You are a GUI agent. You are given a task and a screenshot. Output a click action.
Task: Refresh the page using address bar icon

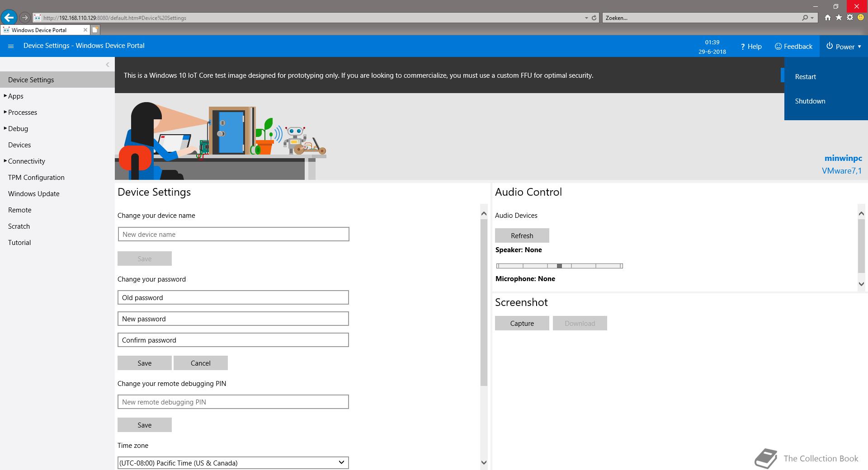coord(594,18)
